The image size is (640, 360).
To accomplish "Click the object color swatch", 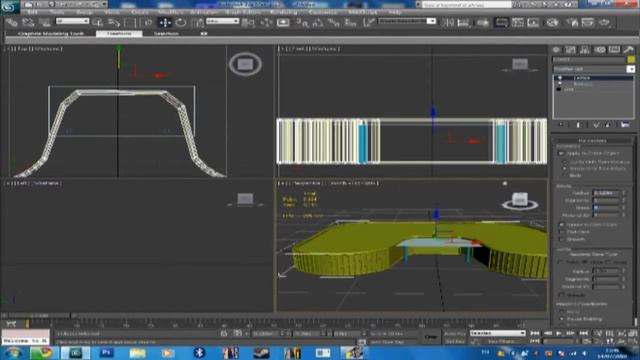I will (631, 60).
